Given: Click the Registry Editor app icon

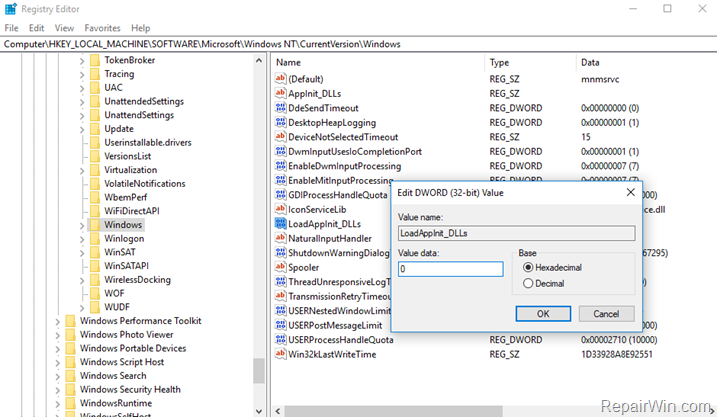Looking at the screenshot, I should (11, 9).
